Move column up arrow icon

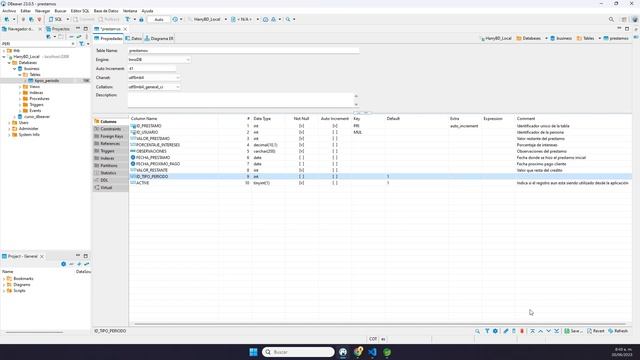tap(540, 331)
